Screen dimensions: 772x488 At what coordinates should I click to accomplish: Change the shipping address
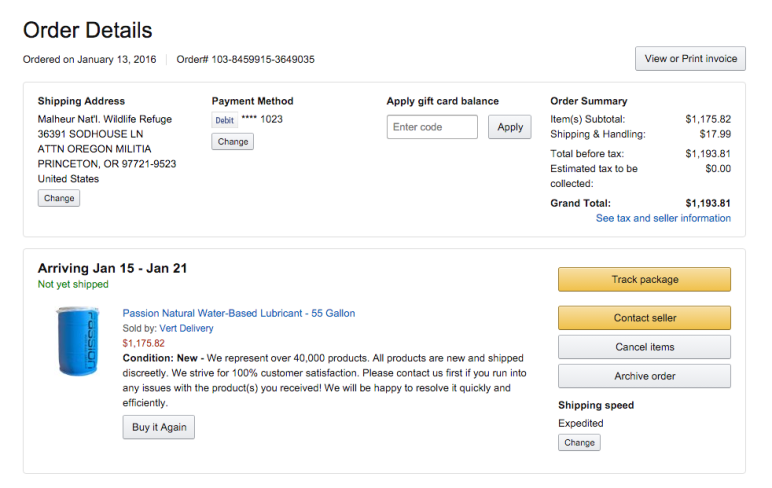click(59, 198)
